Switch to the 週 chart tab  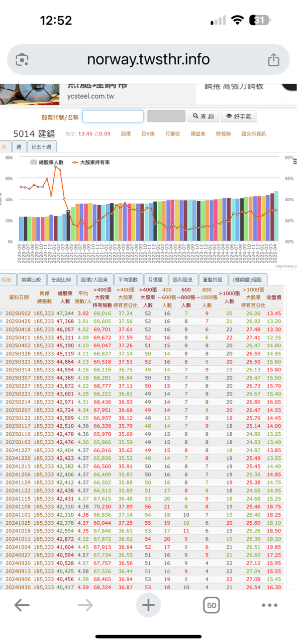coord(19,147)
